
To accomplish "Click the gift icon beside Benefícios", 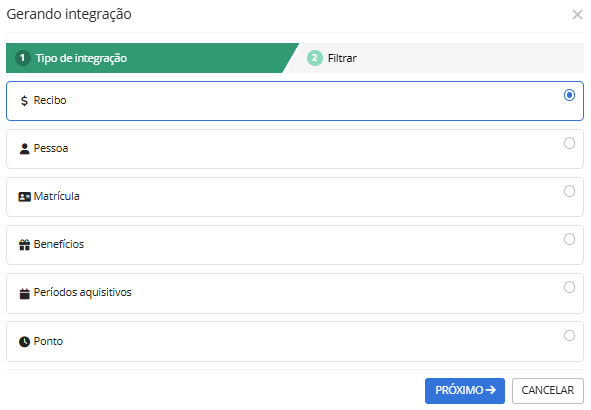I will 24,245.
